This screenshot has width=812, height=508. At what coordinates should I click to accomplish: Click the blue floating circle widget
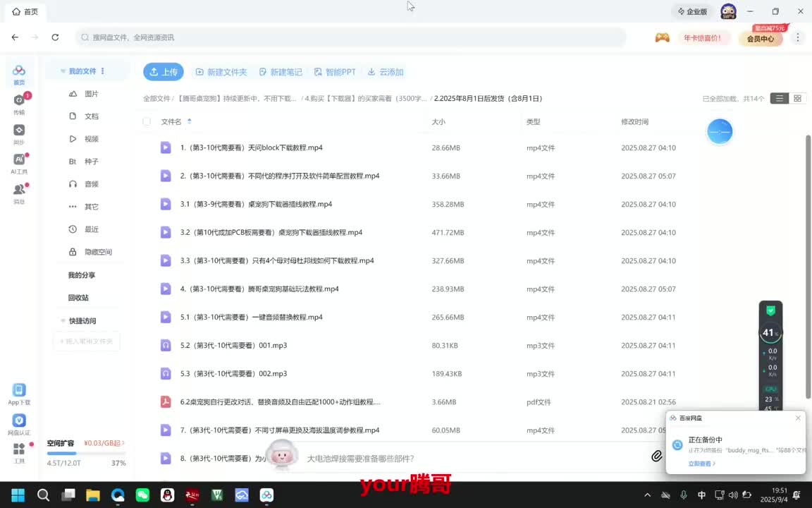tap(720, 132)
